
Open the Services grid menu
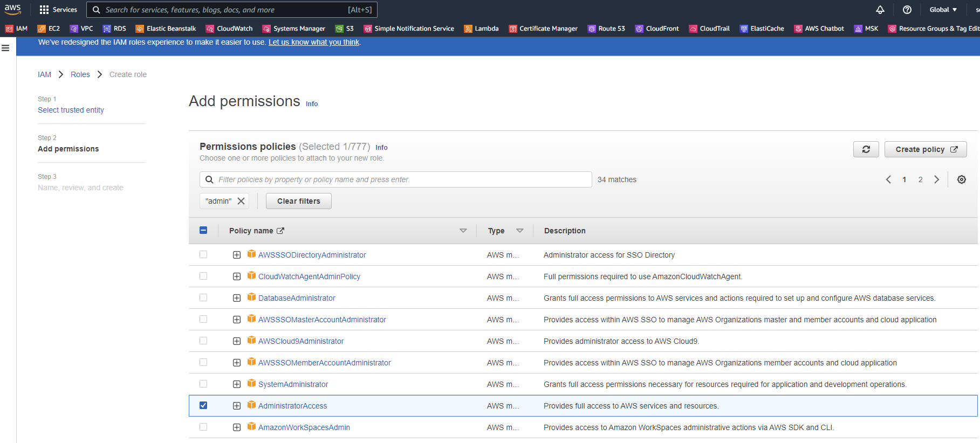(x=58, y=10)
